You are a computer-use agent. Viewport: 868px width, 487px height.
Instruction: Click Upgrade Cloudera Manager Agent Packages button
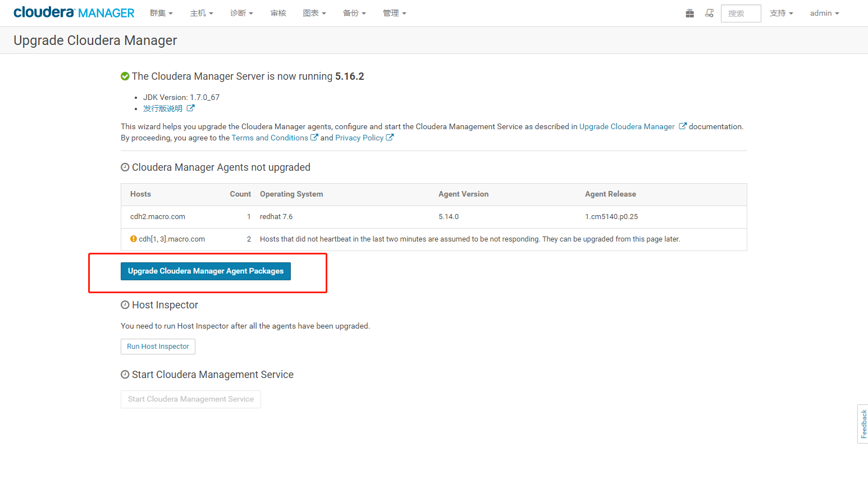click(x=205, y=271)
